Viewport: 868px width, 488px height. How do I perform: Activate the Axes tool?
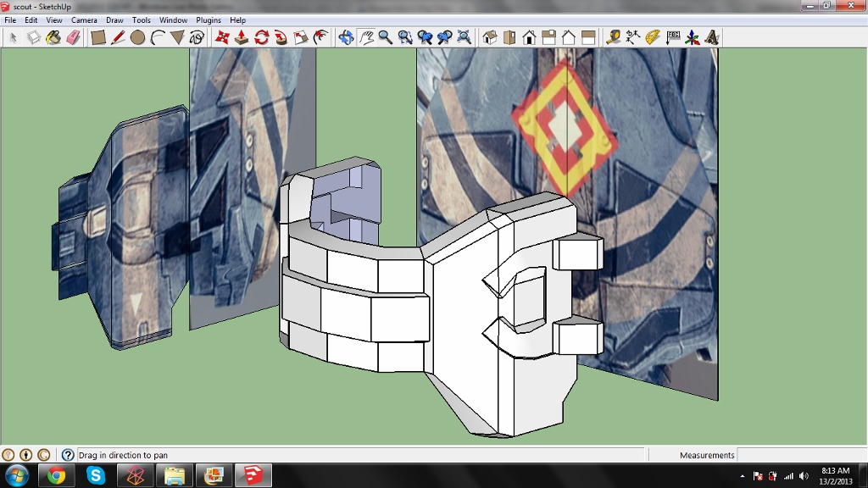693,37
